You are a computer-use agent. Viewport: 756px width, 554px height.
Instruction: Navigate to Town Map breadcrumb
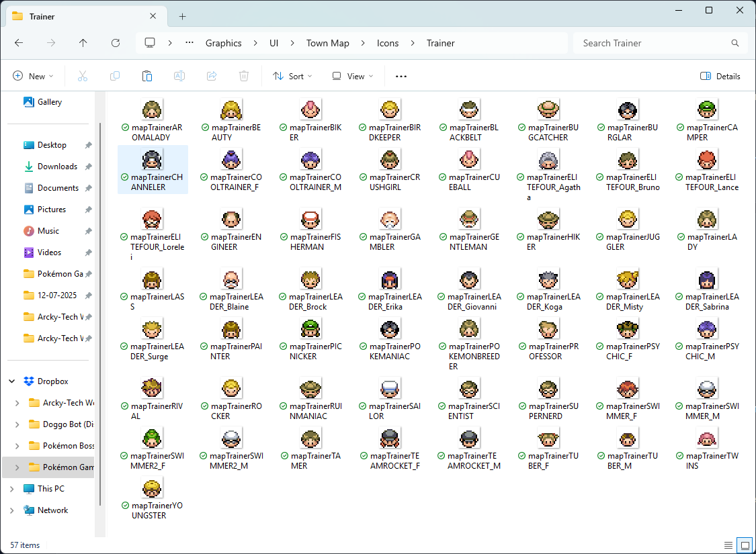(327, 43)
